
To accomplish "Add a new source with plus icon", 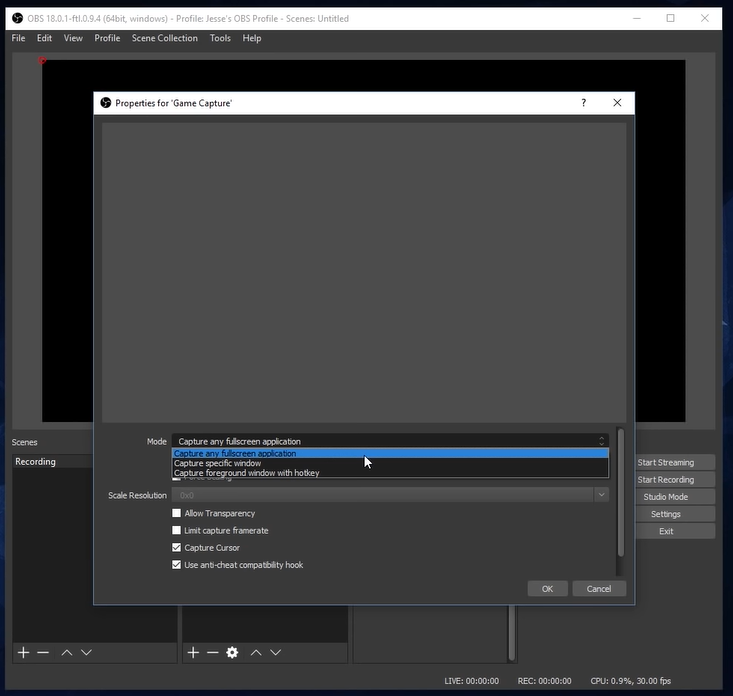I will point(193,652).
